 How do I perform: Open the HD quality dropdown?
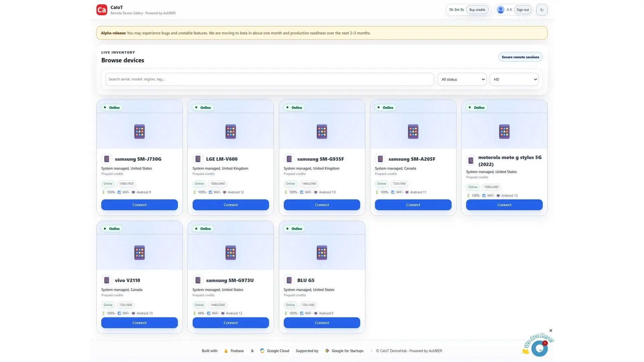[514, 79]
